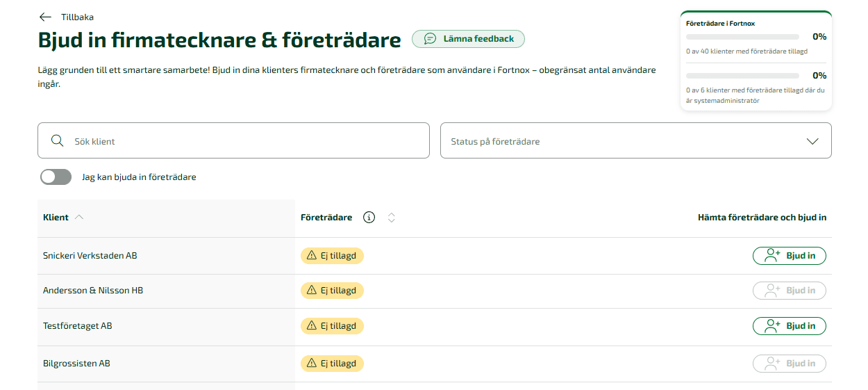The height and width of the screenshot is (390, 868).
Task: Select the Andersson & Nilsson HB client row
Action: click(93, 291)
